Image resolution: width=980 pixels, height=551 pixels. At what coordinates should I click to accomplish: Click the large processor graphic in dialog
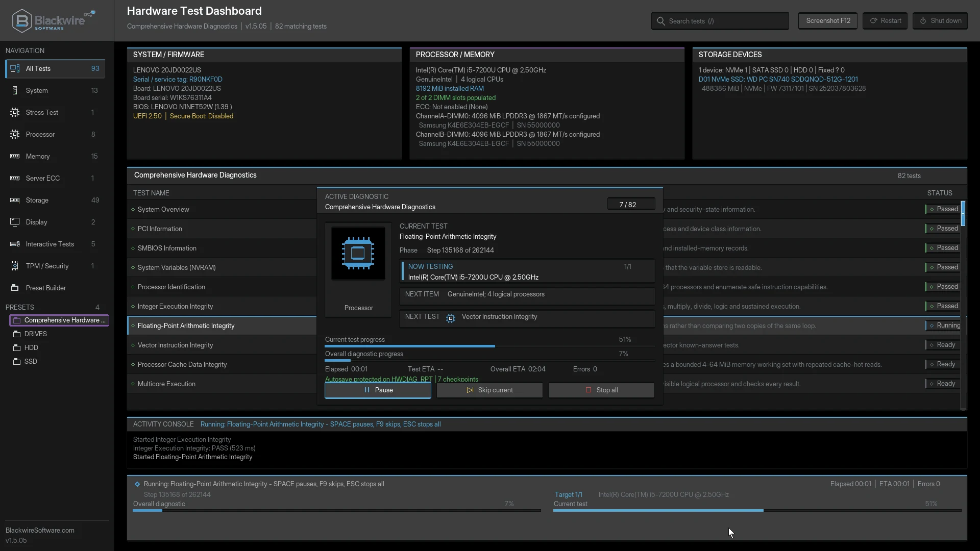358,253
